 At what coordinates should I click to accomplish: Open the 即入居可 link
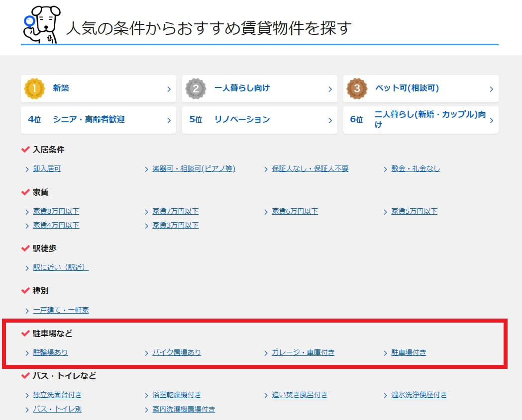[x=47, y=168]
